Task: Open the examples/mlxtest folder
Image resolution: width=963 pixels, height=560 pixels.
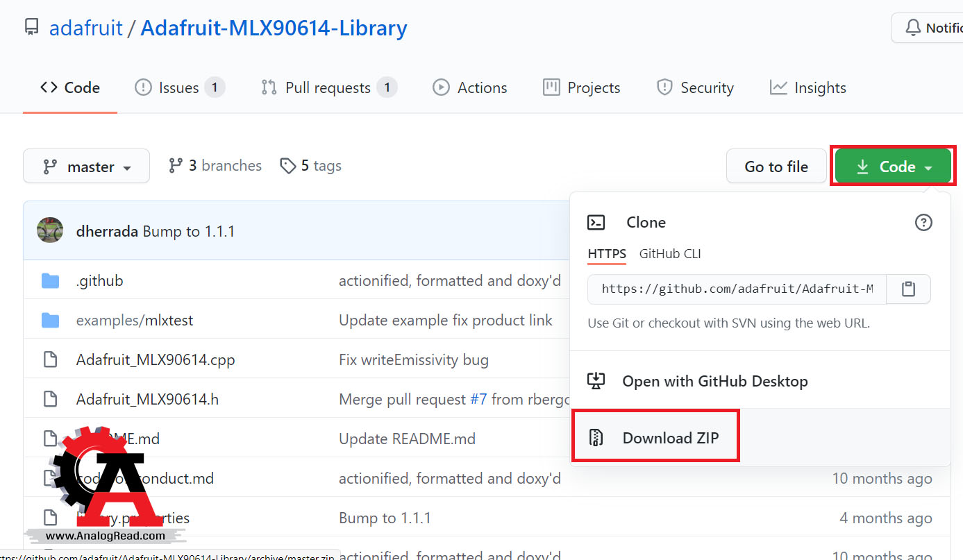Action: coord(135,321)
